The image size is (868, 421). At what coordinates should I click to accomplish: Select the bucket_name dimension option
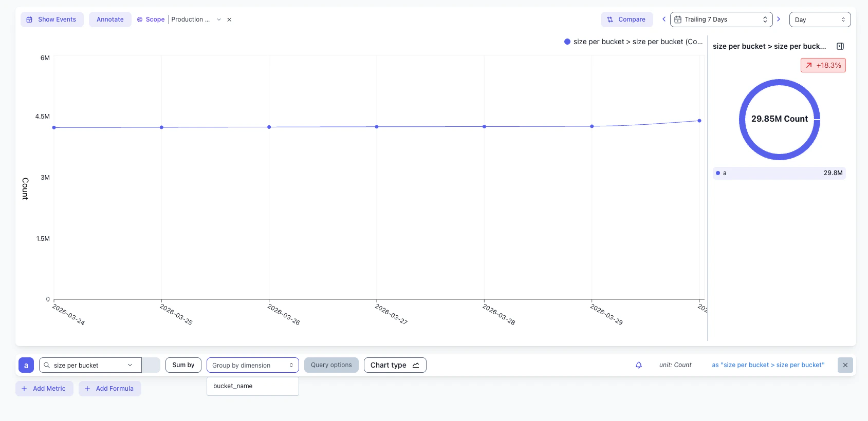253,386
